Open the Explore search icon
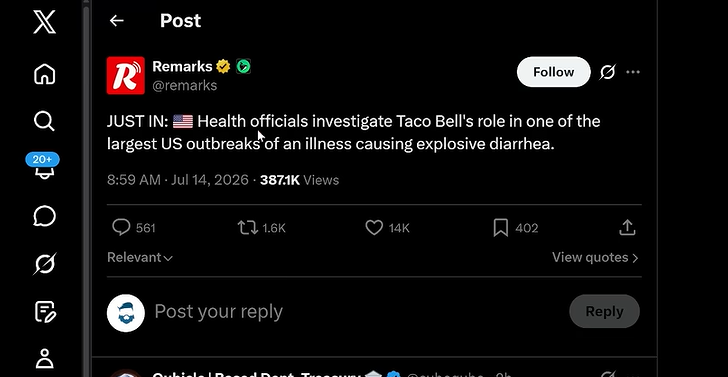The height and width of the screenshot is (377, 728). click(x=45, y=121)
